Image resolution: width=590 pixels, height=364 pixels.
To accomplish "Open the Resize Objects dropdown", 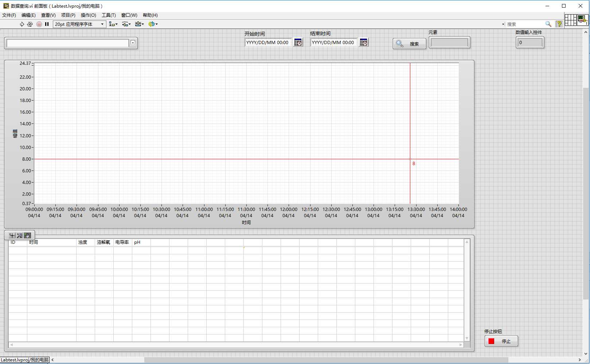I will (x=139, y=24).
